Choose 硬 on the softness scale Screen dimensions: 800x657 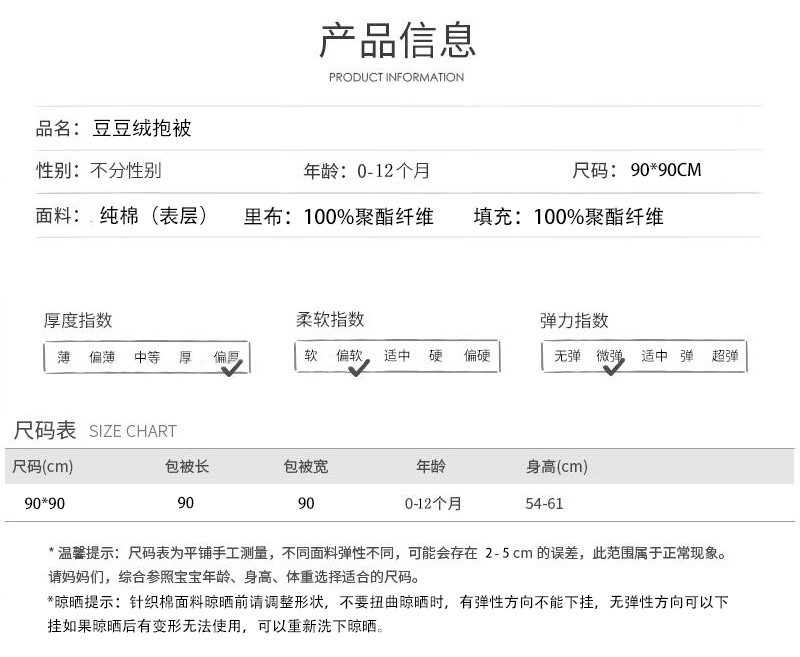435,355
